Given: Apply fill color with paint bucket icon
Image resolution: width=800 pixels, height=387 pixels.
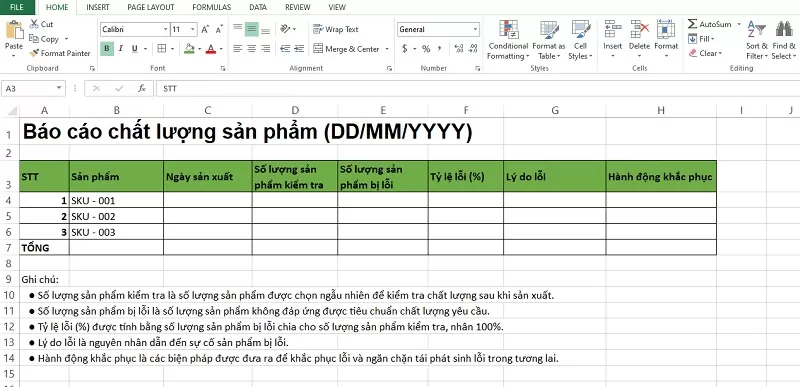Looking at the screenshot, I should click(x=189, y=49).
